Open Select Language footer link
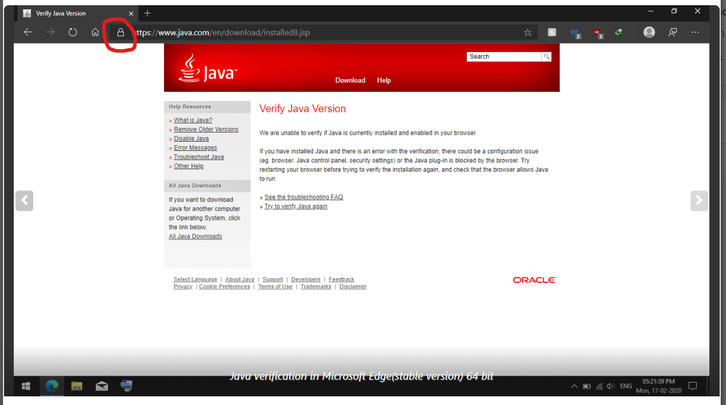Screen dimensions: 726x405 coord(195,280)
